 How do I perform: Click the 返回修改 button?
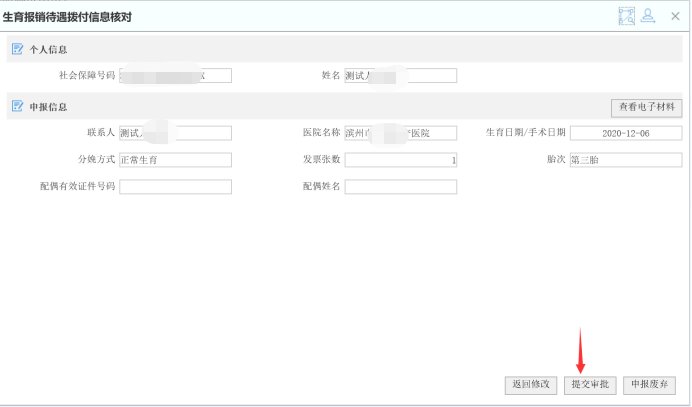[531, 384]
